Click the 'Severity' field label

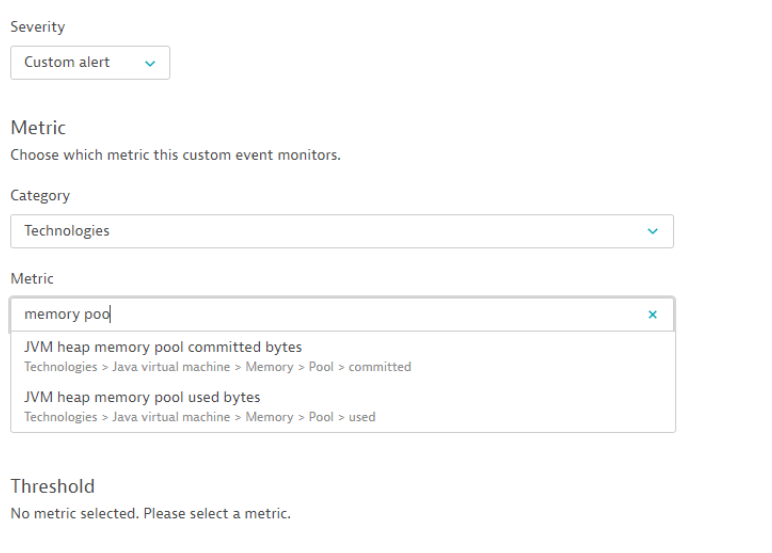click(36, 26)
